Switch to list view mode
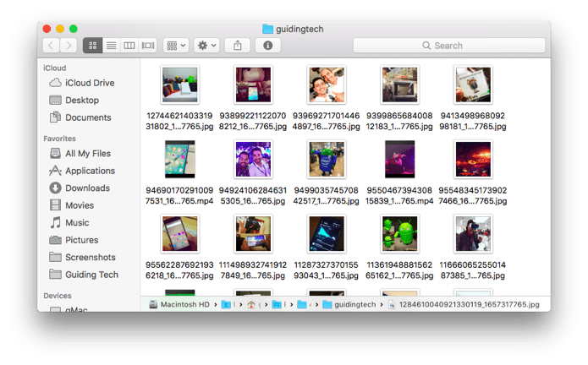This screenshot has width=588, height=365. click(111, 46)
